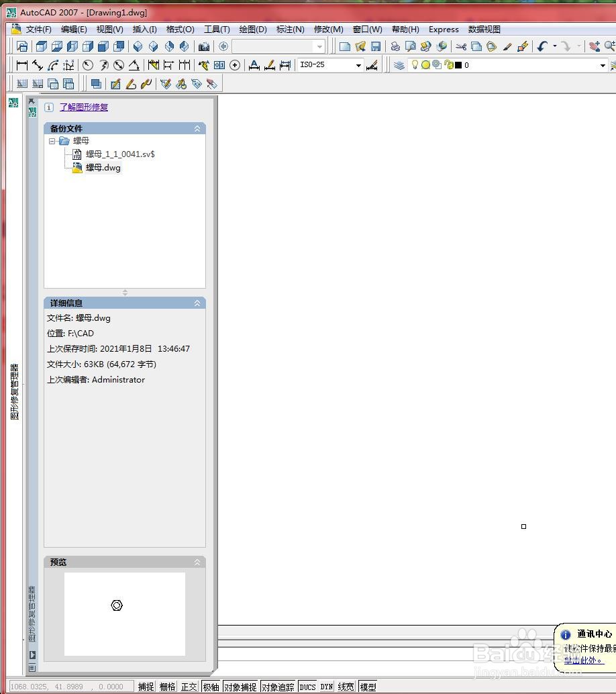The image size is (616, 694).
Task: Click the Draw Order bring-to-front icon
Action: tap(96, 84)
